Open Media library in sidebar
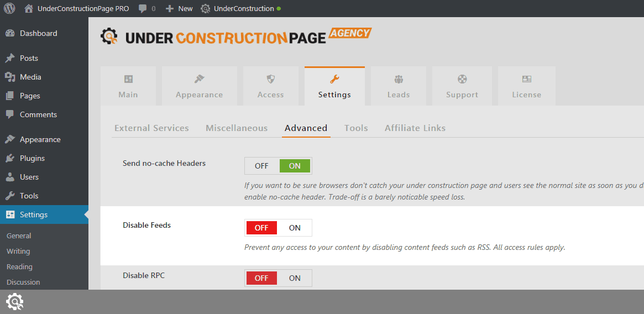644x314 pixels. click(x=30, y=77)
